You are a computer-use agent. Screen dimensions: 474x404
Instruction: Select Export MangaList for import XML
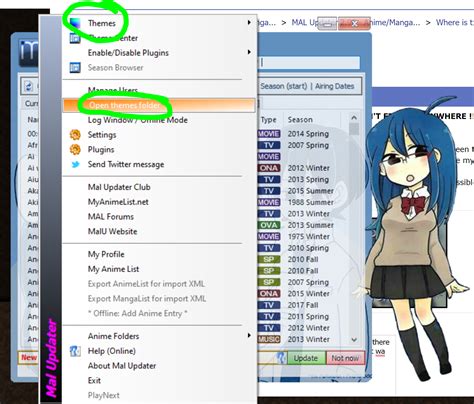pyautogui.click(x=147, y=298)
